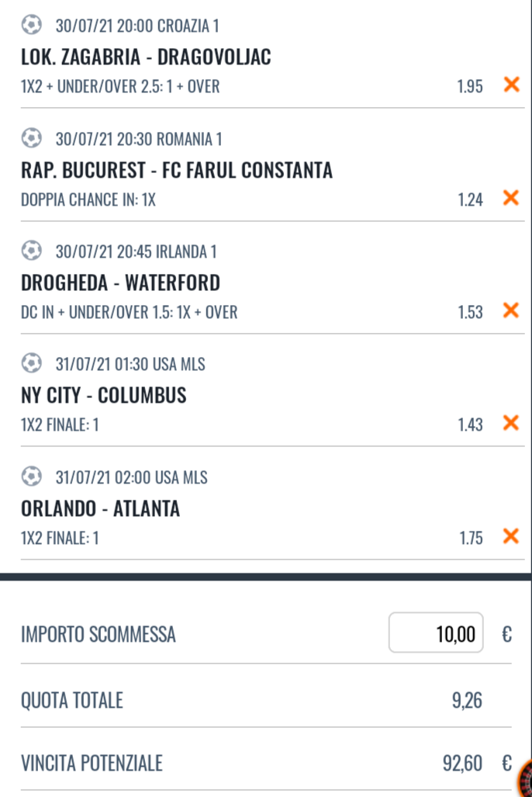
Task: Open NY City - Columbus match title
Action: pyautogui.click(x=104, y=396)
